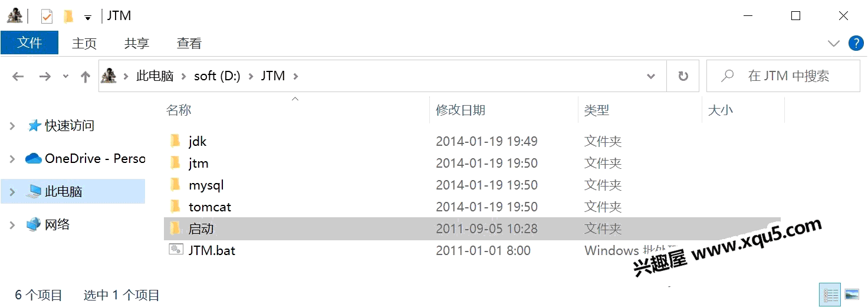Open the Help question mark icon
This screenshot has height=307, width=868.
coord(856,43)
